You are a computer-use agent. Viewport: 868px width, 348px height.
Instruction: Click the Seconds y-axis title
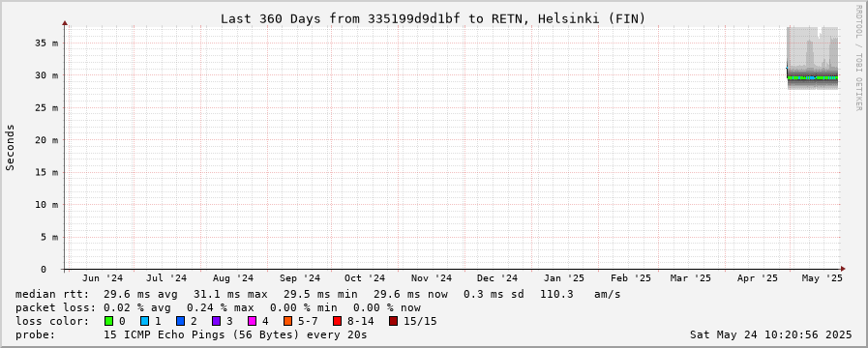10,147
